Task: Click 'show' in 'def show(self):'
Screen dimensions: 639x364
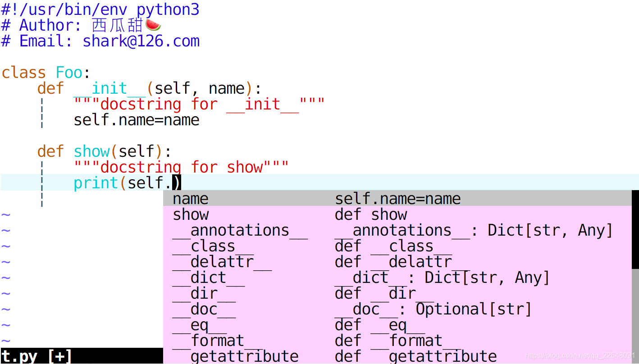Action: (91, 151)
